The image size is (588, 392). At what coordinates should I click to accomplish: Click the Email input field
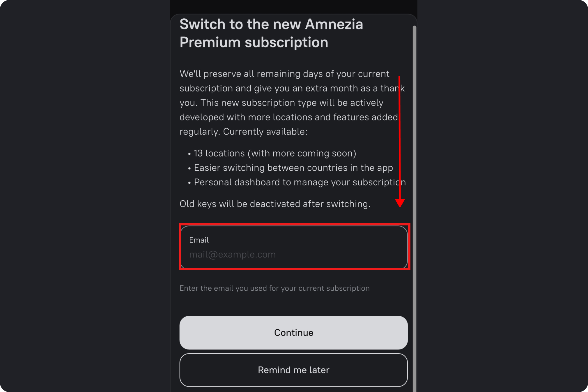[293, 247]
